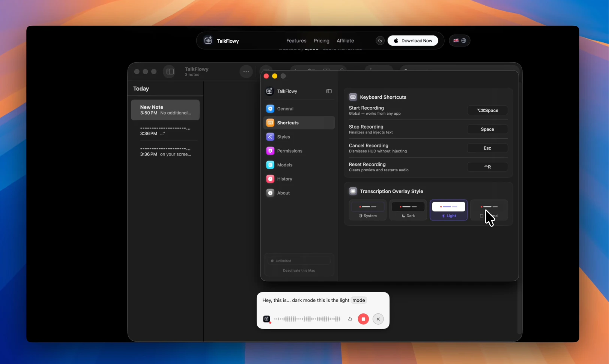Cancel recording with the X button
This screenshot has height=364, width=609.
coord(378,319)
